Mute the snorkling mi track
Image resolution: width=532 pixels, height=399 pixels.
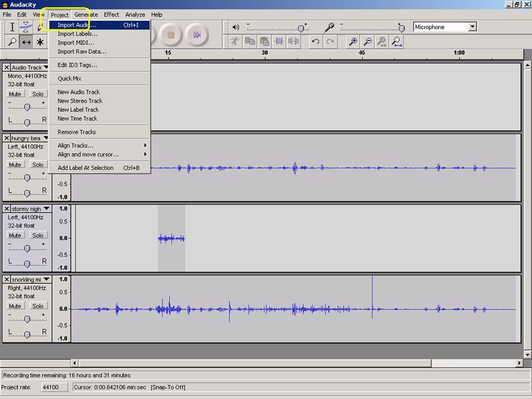tap(15, 306)
